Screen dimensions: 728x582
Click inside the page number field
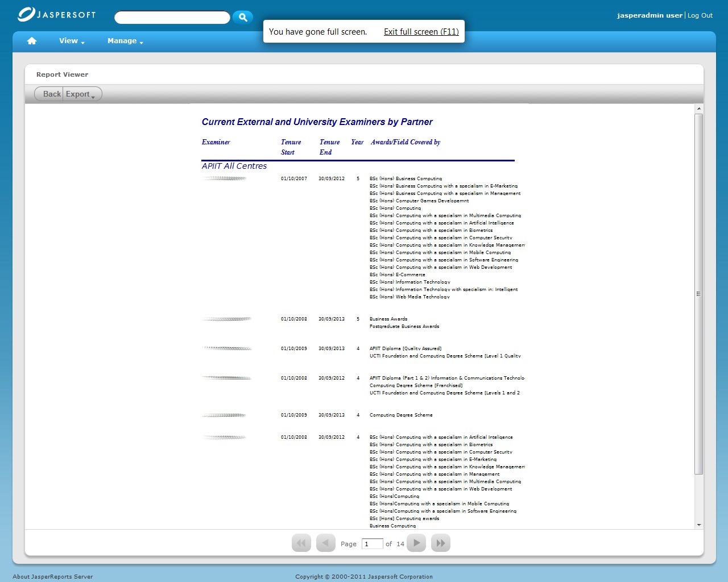point(373,543)
